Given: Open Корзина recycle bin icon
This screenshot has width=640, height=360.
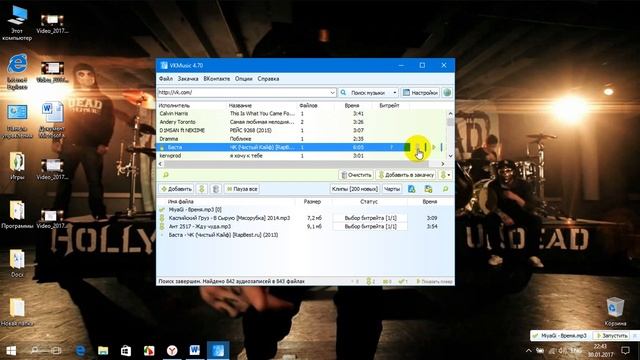Looking at the screenshot, I should pos(615,311).
